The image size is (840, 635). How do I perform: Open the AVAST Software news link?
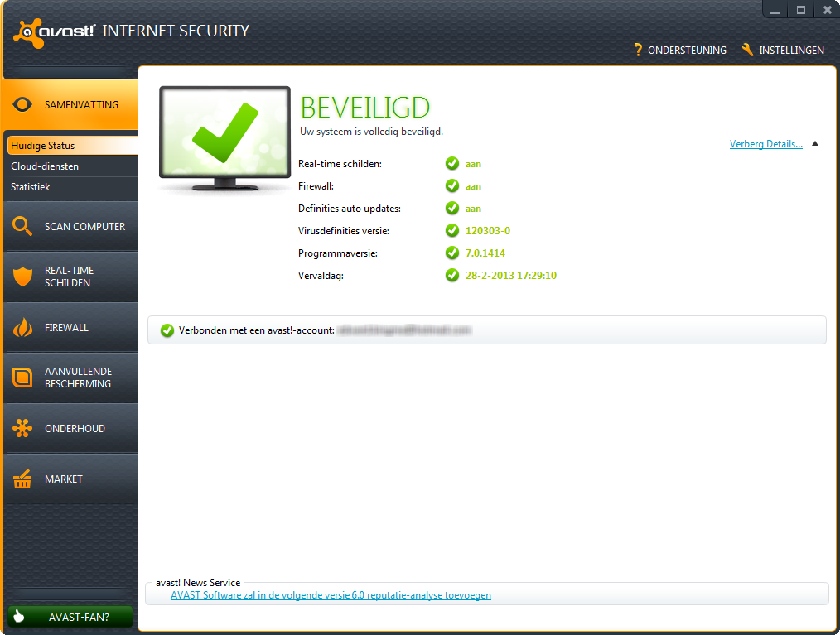pyautogui.click(x=331, y=595)
